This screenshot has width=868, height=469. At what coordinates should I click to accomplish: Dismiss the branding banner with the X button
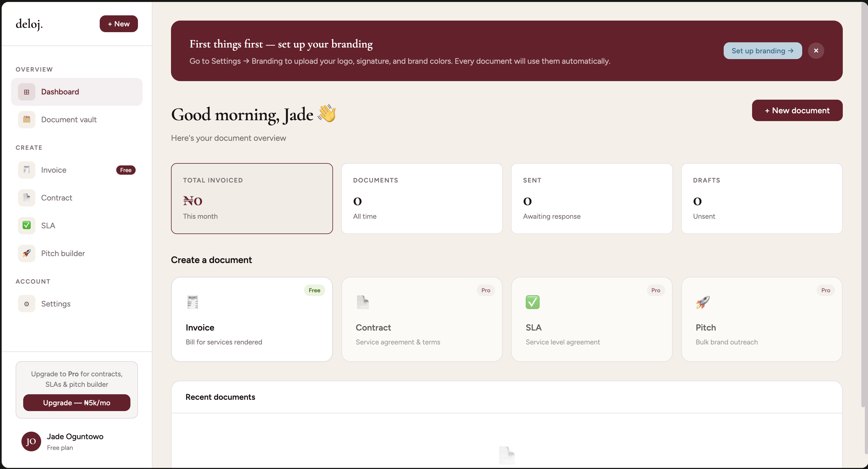(x=816, y=50)
